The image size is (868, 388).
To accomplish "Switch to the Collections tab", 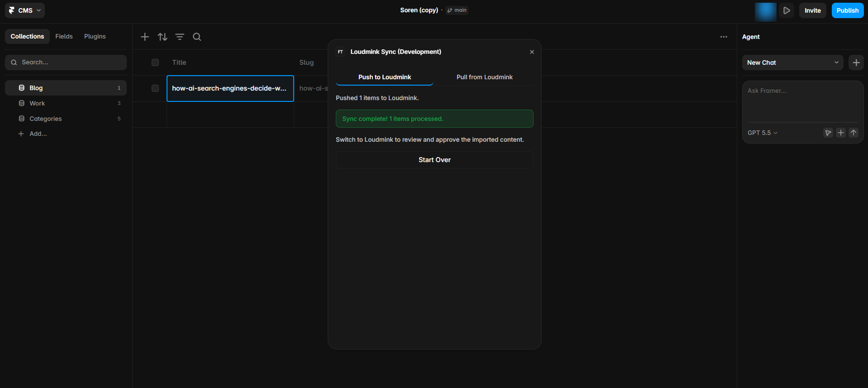I will [27, 36].
